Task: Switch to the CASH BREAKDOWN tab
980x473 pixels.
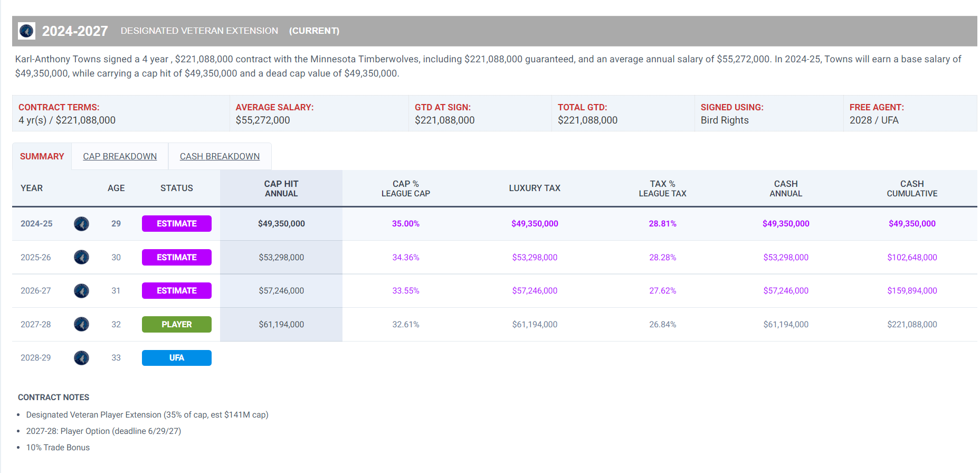Action: pos(220,156)
